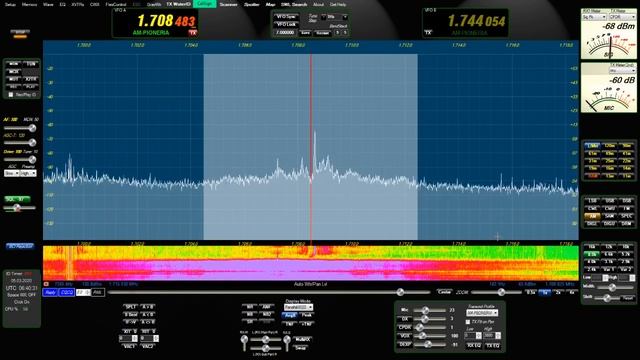Viewport: 640px width, 360px height.
Task: Adjust the squelch level slider
Action: click(20, 208)
